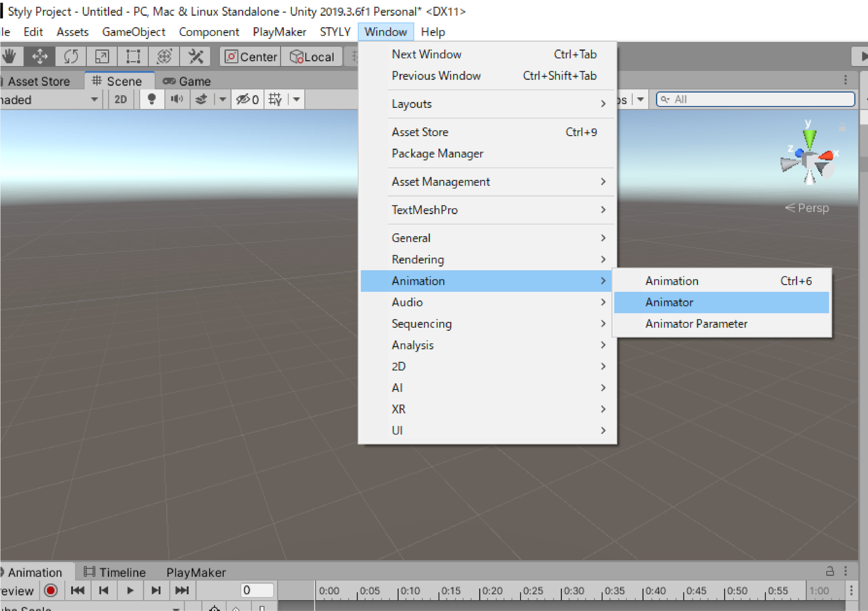Screen dimensions: 868x611
Task: Expand the Layouts submenu
Action: point(488,104)
